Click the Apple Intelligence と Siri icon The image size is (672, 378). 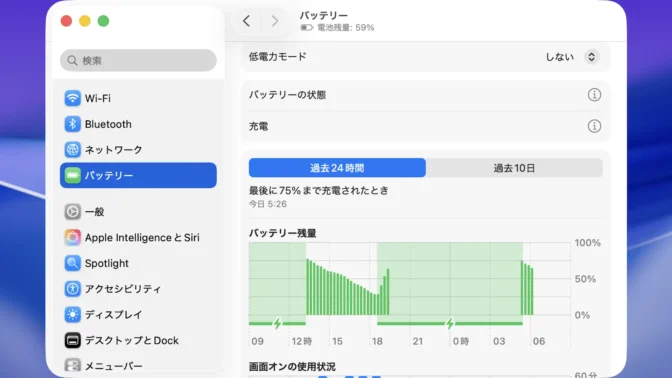click(72, 237)
